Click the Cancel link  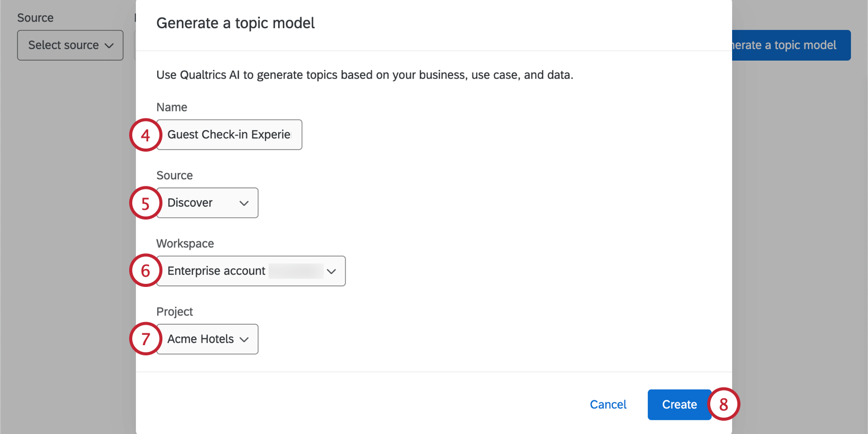608,404
